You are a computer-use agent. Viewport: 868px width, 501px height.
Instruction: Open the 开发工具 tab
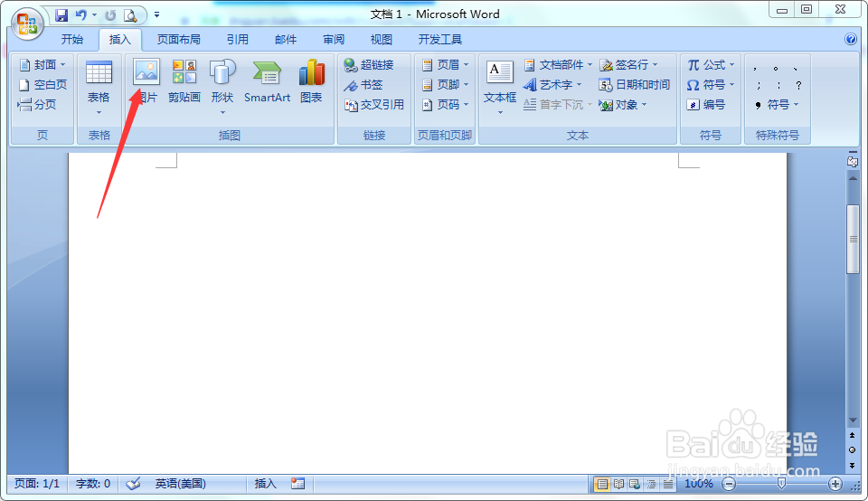440,39
